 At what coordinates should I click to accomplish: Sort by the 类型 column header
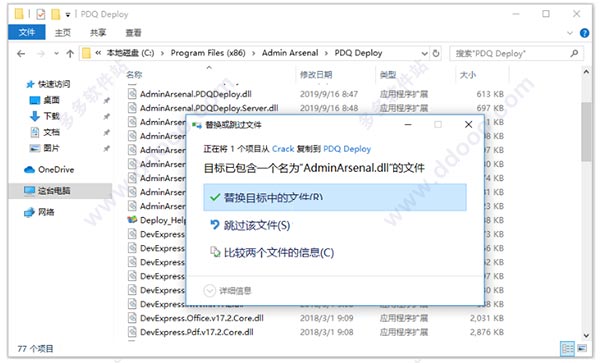[x=388, y=75]
